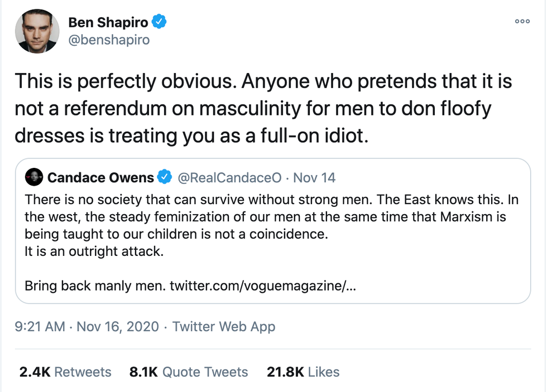The height and width of the screenshot is (392, 547).
Task: Click the 9:21 AM tweet time
Action: (40, 326)
